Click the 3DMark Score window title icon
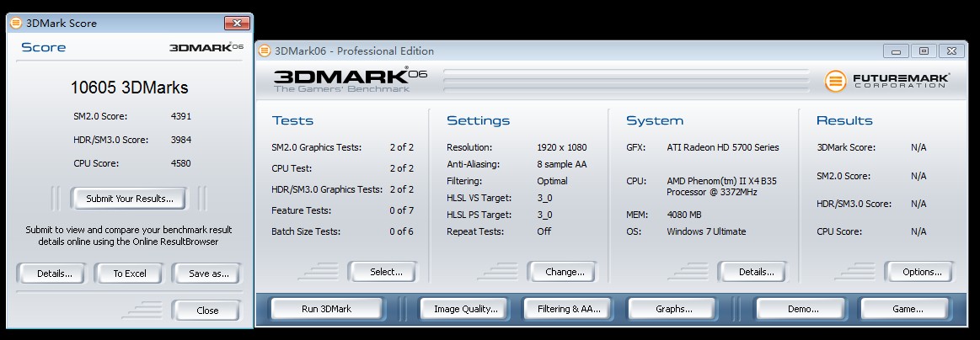 tap(16, 23)
